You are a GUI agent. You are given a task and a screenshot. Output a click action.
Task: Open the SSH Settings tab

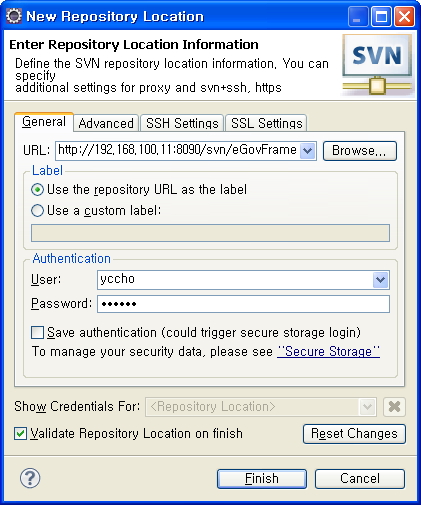(182, 123)
